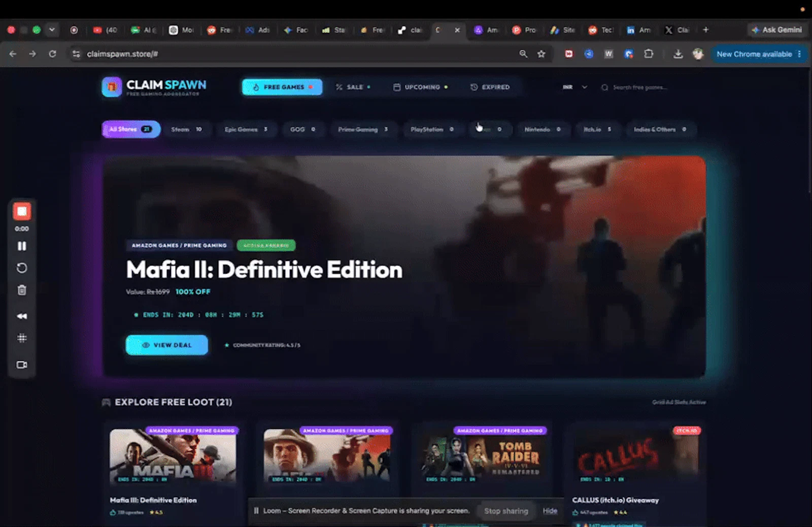Open the Loom dotted grid menu icon
812x527 pixels.
tap(22, 338)
